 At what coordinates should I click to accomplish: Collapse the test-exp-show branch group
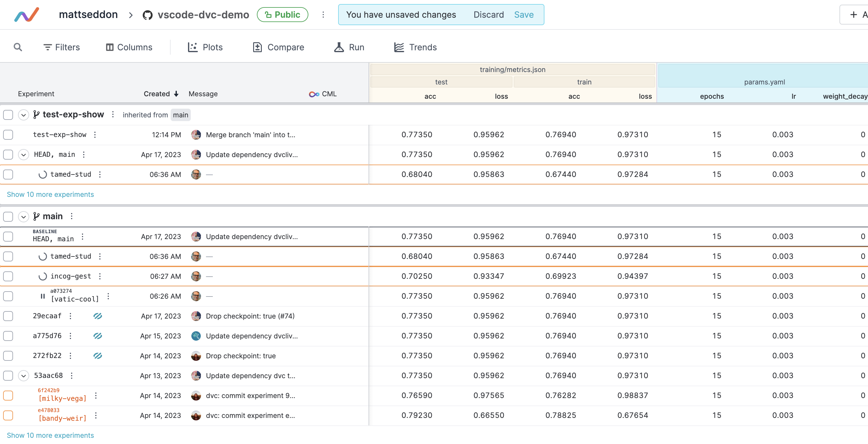point(23,115)
